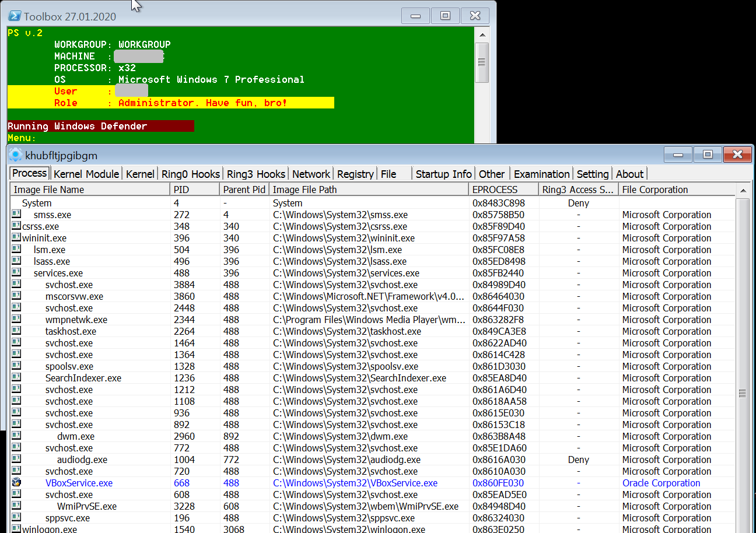Sort by the Parent Pid column header
This screenshot has height=533, width=756.
pyautogui.click(x=244, y=190)
